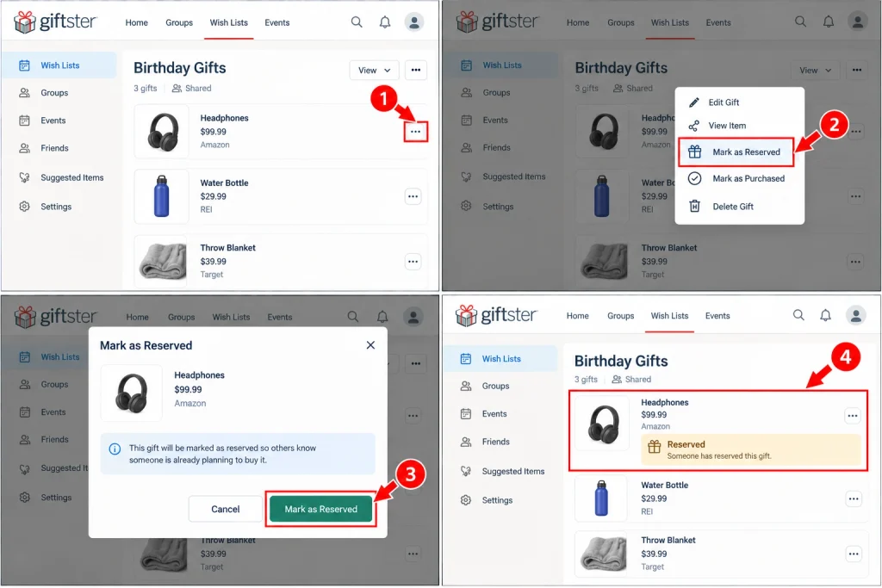This screenshot has height=588, width=882.
Task: Choose Edit Gift from the context menu
Action: [x=740, y=102]
